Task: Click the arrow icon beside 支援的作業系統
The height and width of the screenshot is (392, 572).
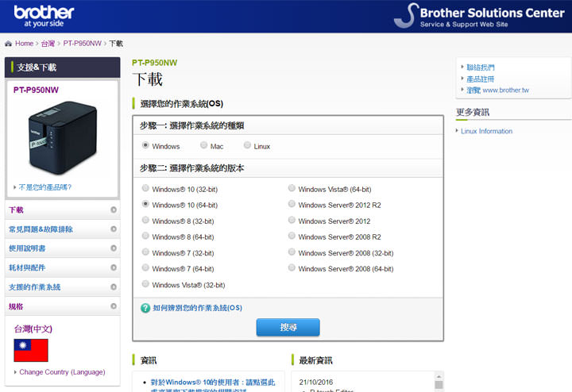Action: 114,287
